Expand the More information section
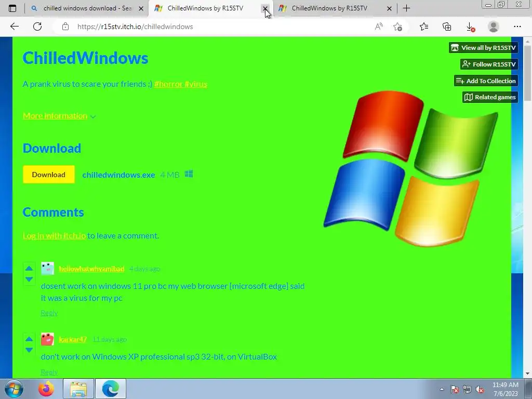 [59, 116]
